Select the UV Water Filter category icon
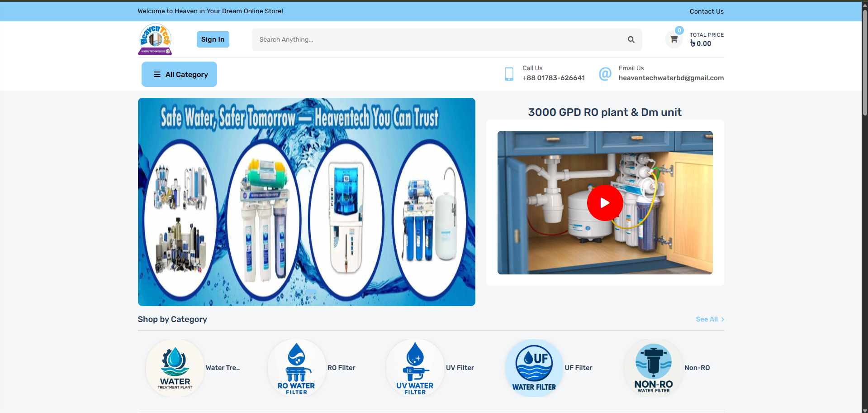Screen dimensions: 868x413 [415, 368]
